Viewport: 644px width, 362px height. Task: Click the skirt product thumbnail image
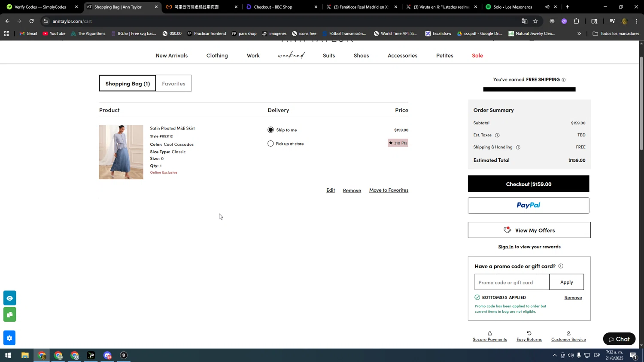121,152
